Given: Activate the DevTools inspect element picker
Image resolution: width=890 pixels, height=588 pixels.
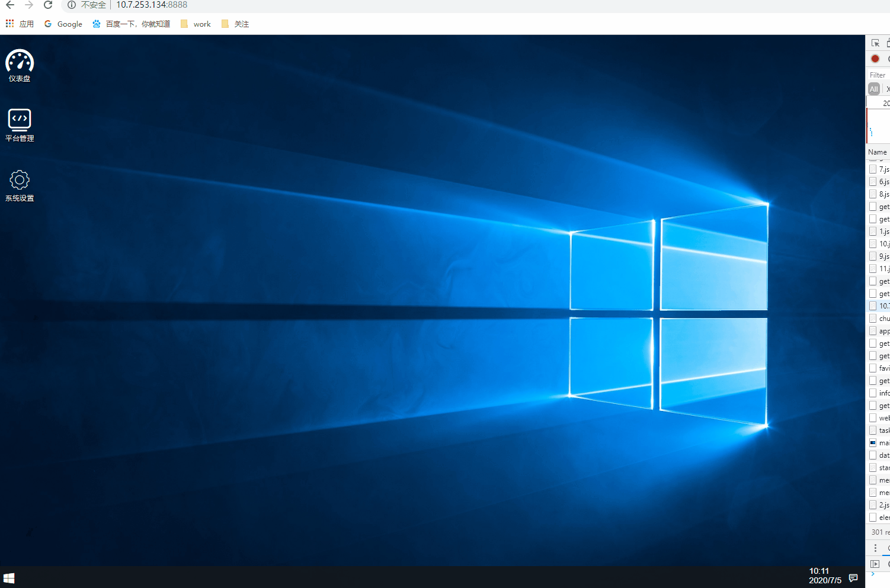Looking at the screenshot, I should (x=875, y=43).
